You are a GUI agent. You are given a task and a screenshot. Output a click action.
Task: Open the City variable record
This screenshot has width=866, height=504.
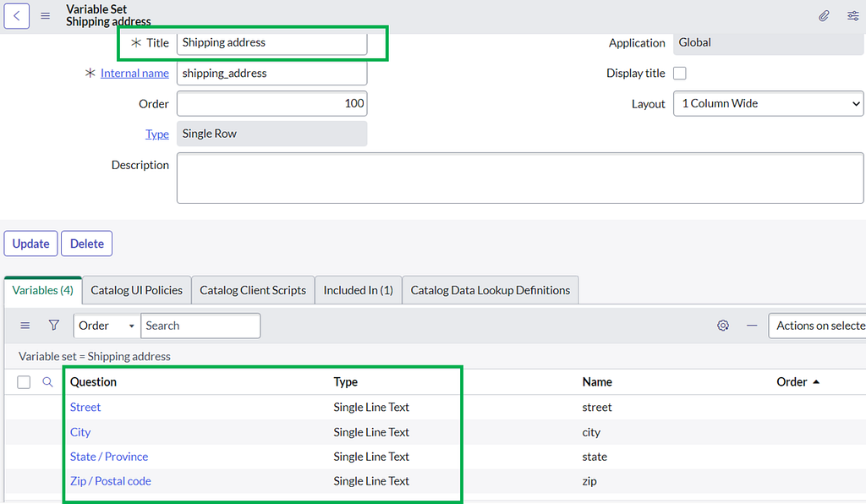pos(80,432)
